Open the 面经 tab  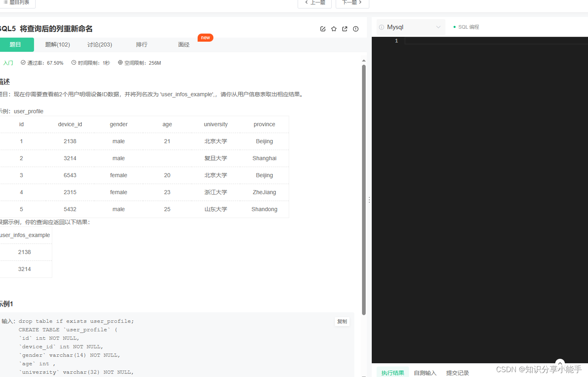(184, 44)
